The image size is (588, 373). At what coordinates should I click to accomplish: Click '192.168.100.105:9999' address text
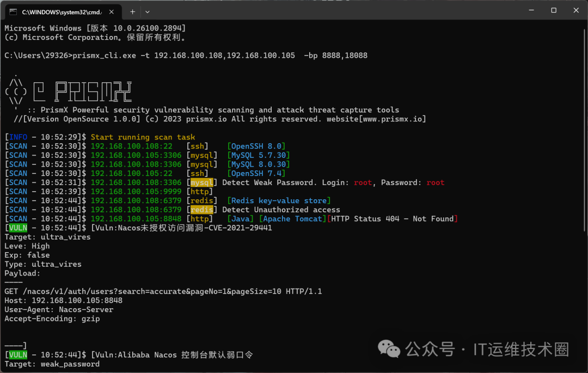136,192
